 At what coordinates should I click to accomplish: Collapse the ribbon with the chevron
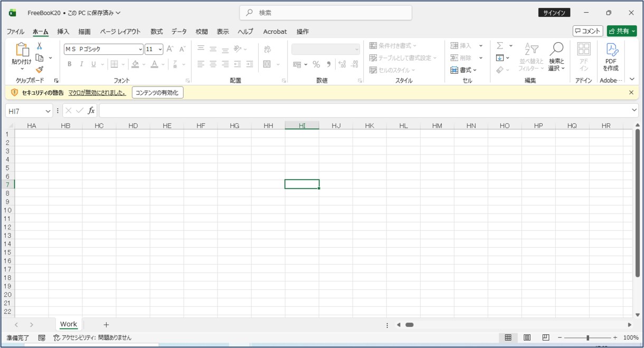coord(632,79)
